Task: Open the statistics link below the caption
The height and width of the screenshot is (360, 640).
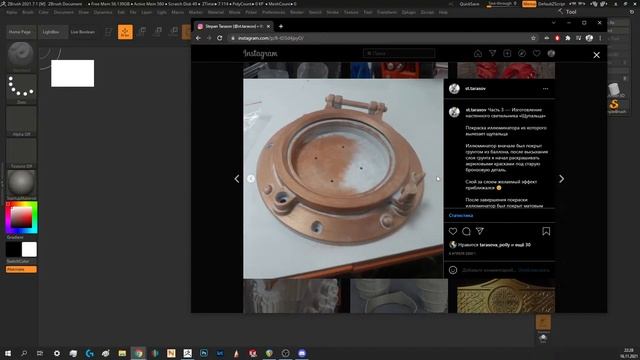Action: tap(461, 216)
